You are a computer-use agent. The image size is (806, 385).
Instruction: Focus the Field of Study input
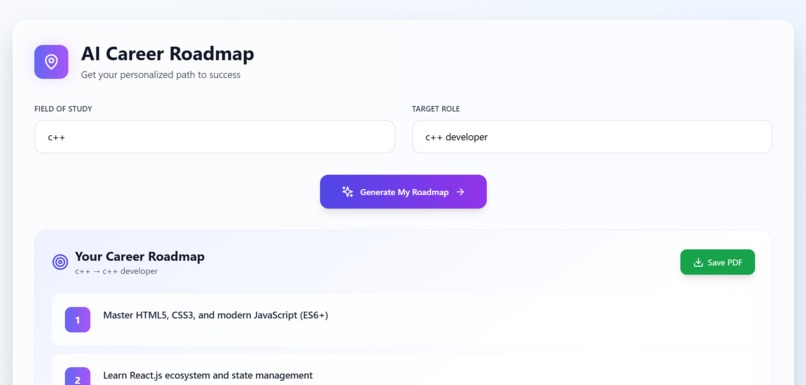tap(214, 137)
